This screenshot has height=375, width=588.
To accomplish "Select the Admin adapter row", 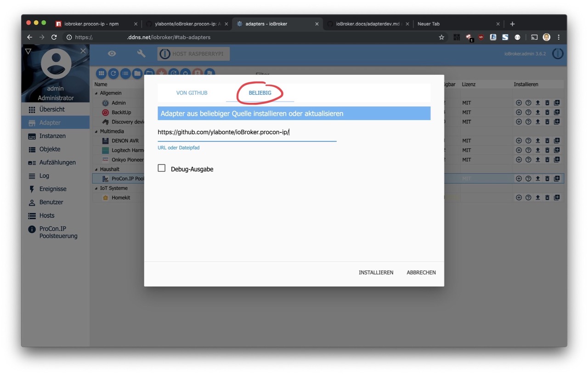I will pos(119,103).
